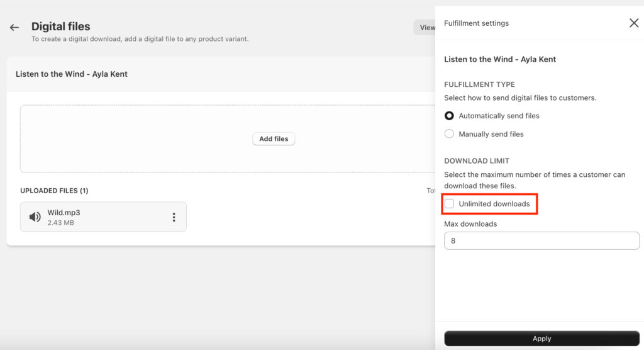Click the Add files button
The height and width of the screenshot is (350, 644).
[x=274, y=139]
